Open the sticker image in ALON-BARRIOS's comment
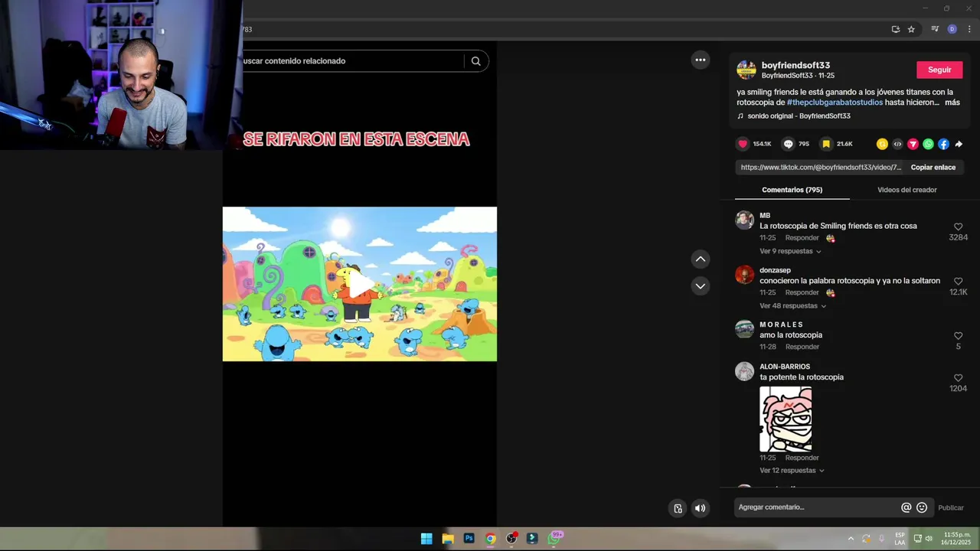Image resolution: width=980 pixels, height=551 pixels. point(786,419)
